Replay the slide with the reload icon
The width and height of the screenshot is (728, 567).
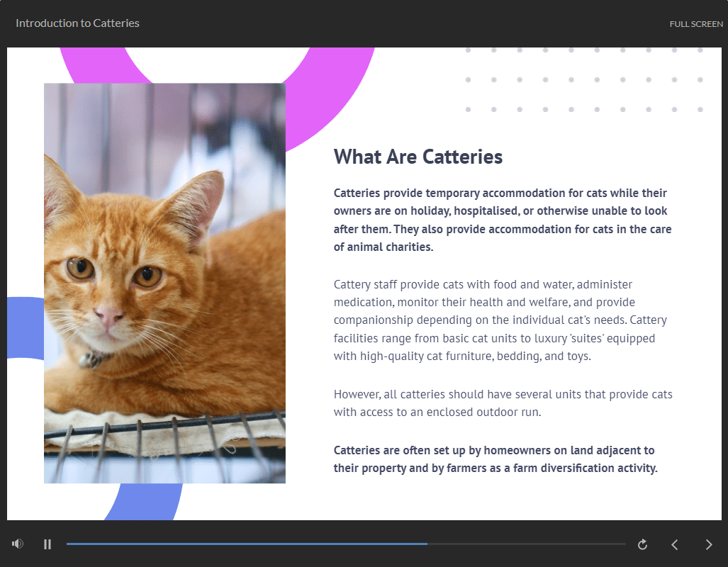tap(642, 544)
